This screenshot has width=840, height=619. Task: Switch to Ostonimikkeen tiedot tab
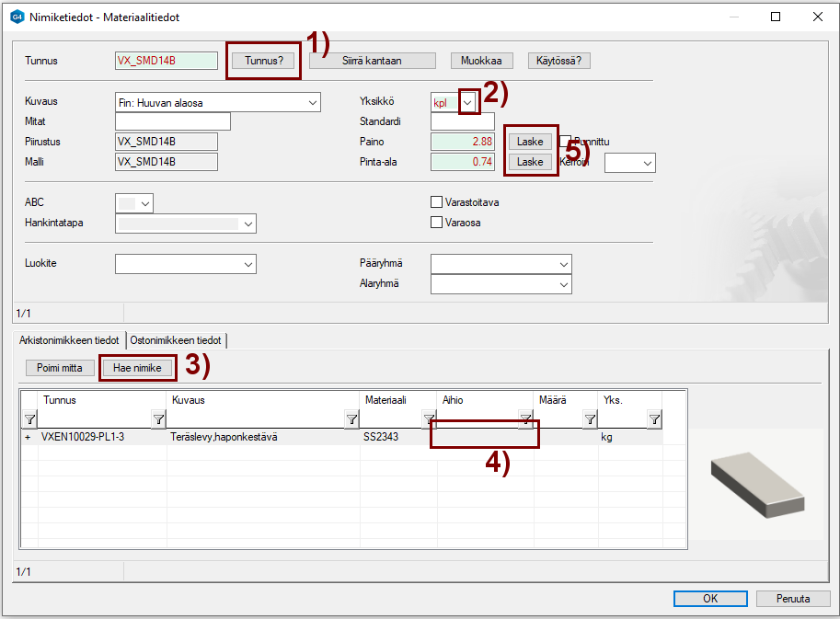pyautogui.click(x=177, y=340)
